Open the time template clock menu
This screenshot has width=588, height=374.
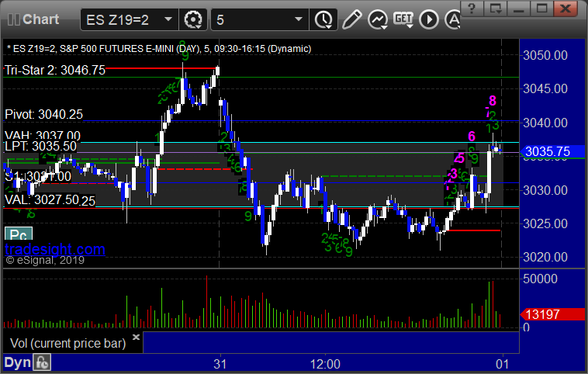[323, 19]
